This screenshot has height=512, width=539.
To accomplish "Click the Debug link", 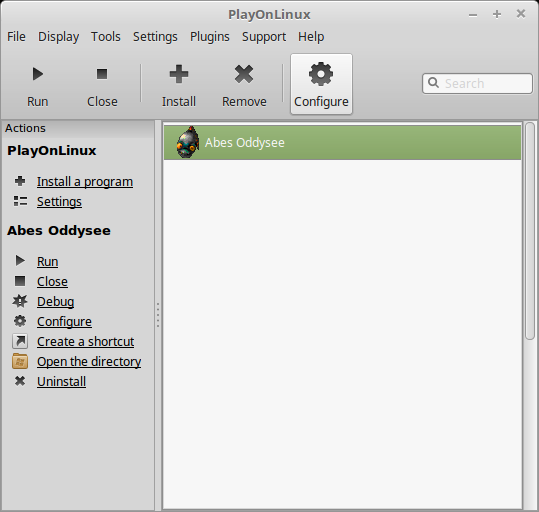I will coord(55,302).
